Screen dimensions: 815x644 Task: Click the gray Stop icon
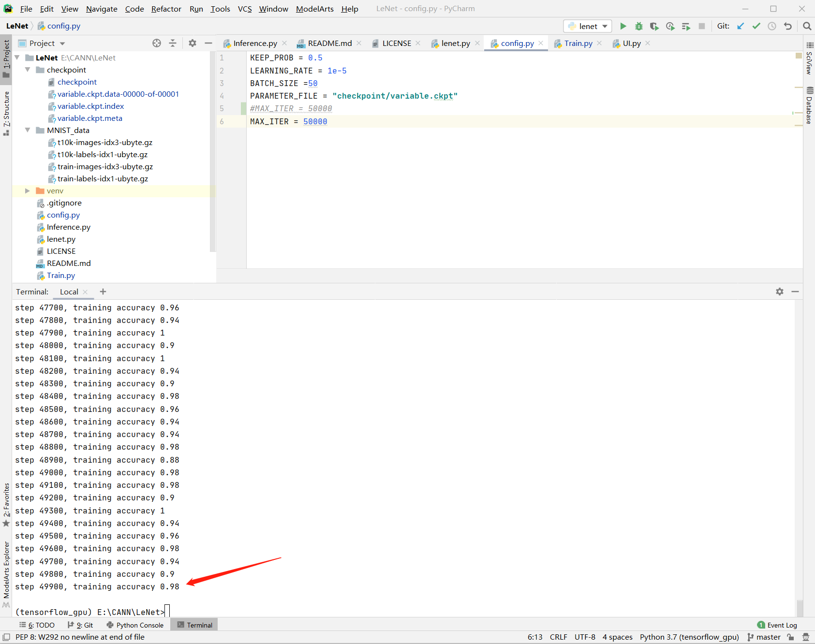702,26
